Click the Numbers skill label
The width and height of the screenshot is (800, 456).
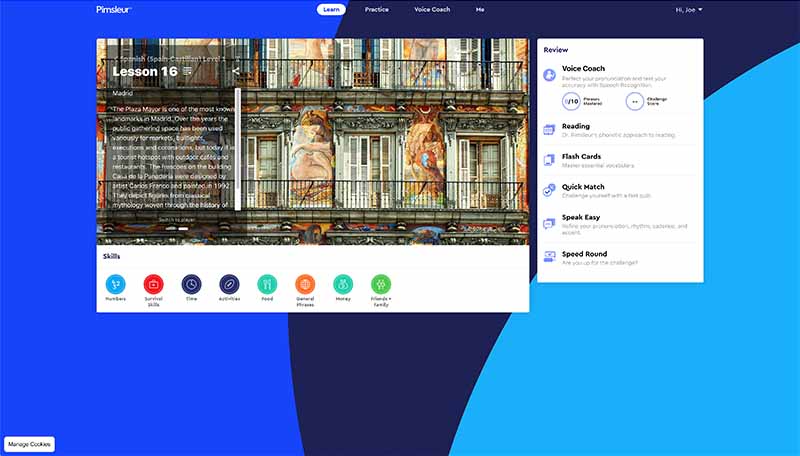pos(116,299)
